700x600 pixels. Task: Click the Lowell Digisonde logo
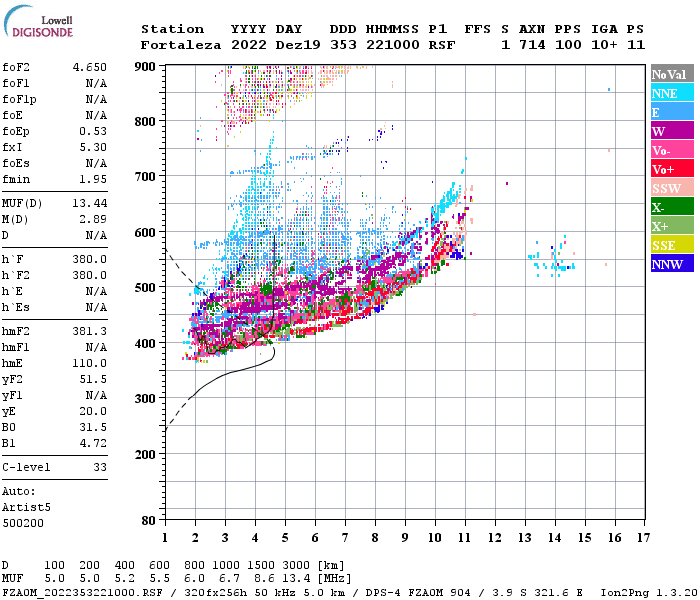38,21
